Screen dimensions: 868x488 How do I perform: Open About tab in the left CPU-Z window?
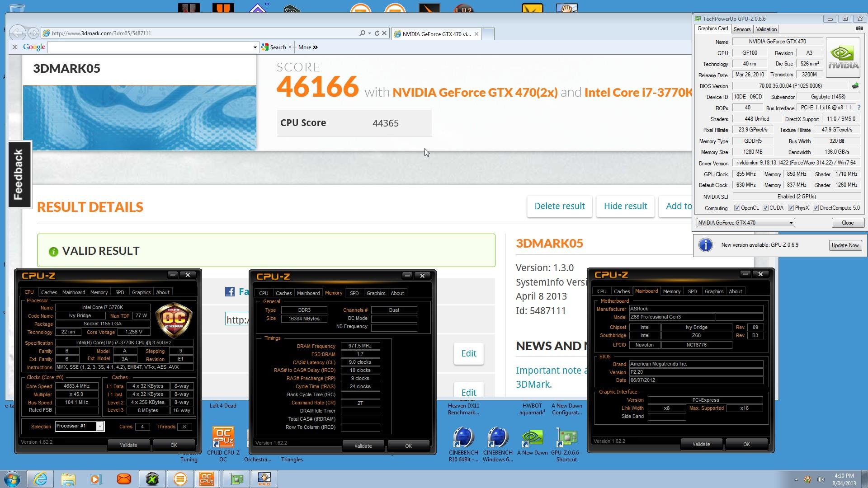point(163,292)
